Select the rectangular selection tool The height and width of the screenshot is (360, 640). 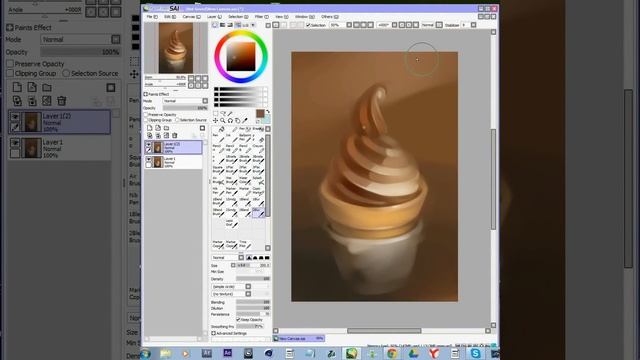click(216, 114)
